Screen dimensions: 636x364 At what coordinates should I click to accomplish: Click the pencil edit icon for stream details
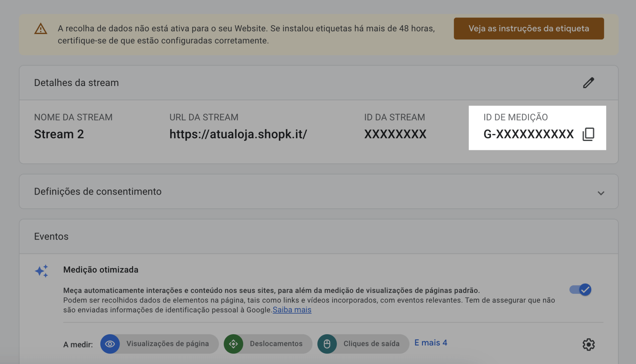pyautogui.click(x=588, y=83)
